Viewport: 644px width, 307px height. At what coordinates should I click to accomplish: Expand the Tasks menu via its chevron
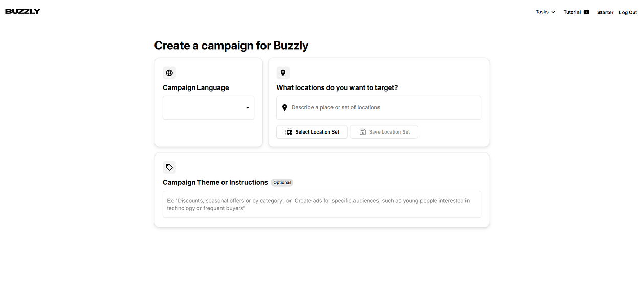tap(553, 12)
